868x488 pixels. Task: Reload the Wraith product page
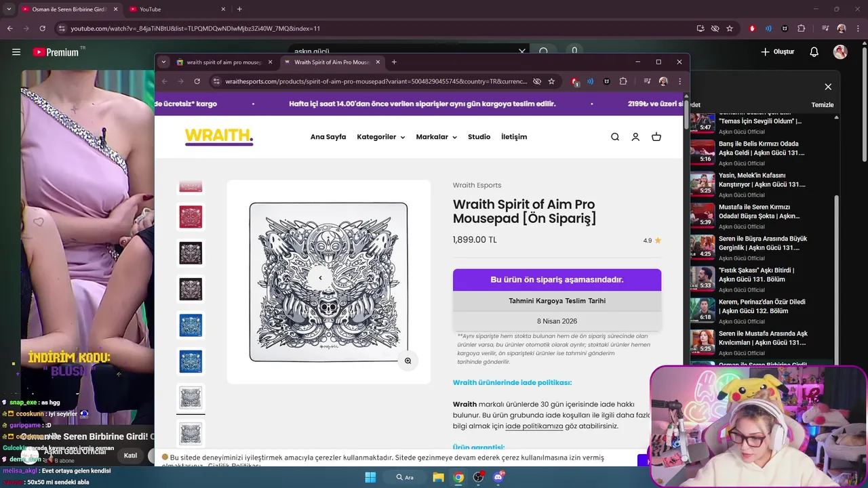(x=197, y=81)
